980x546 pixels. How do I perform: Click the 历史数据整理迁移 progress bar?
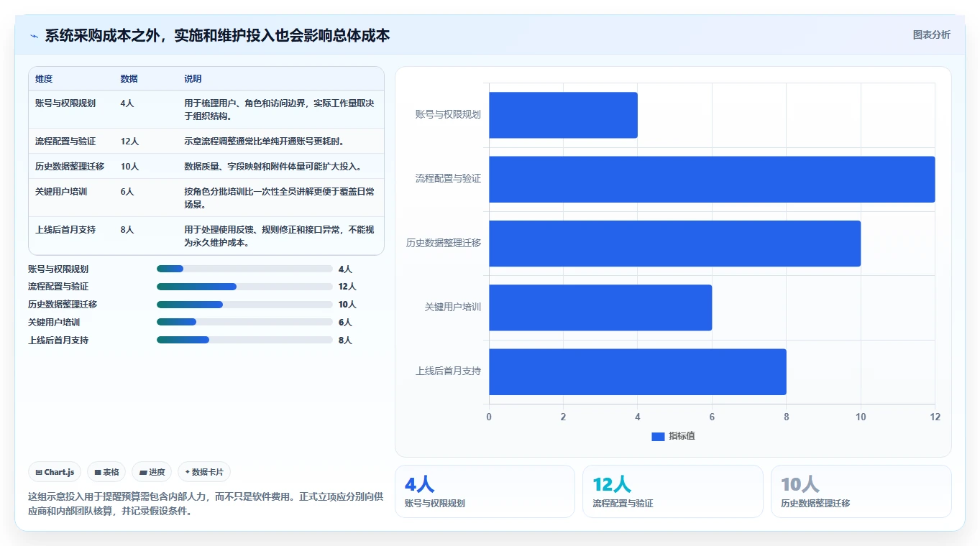pyautogui.click(x=244, y=305)
